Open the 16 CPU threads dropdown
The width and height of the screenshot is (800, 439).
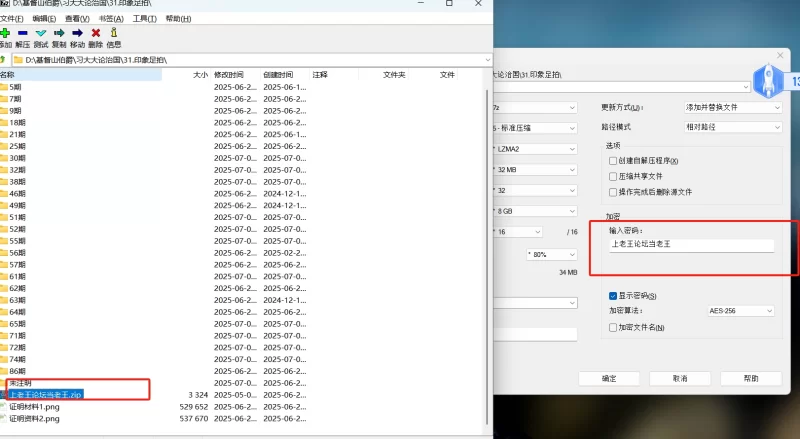(517, 232)
